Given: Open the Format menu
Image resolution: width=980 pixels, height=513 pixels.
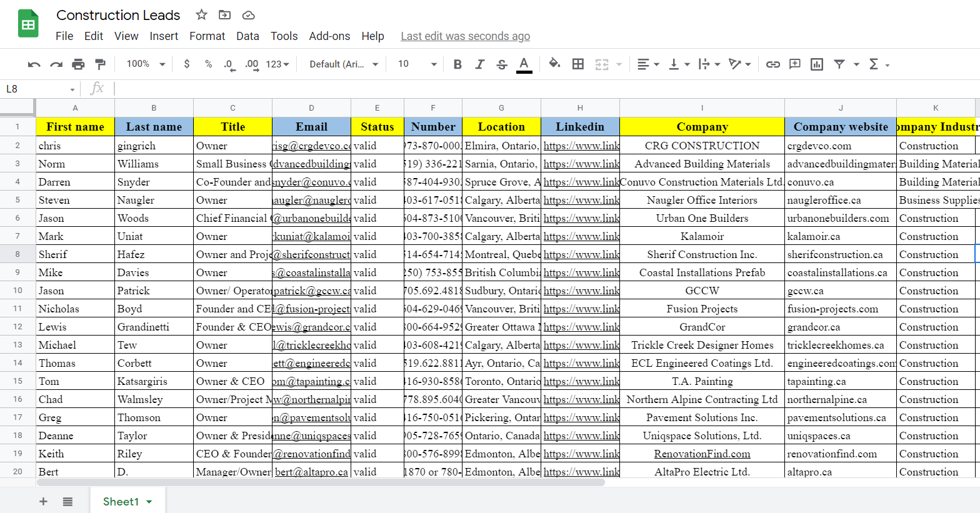Looking at the screenshot, I should [207, 36].
